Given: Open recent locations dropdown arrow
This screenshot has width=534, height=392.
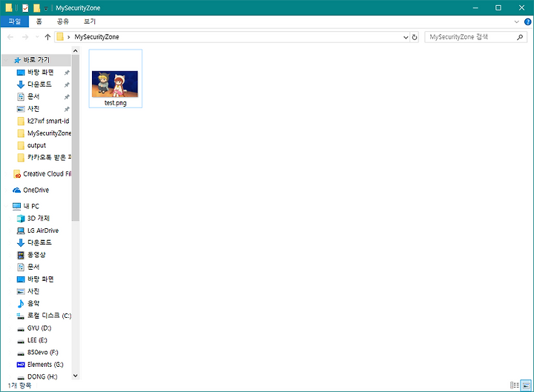Looking at the screenshot, I should click(x=37, y=37).
